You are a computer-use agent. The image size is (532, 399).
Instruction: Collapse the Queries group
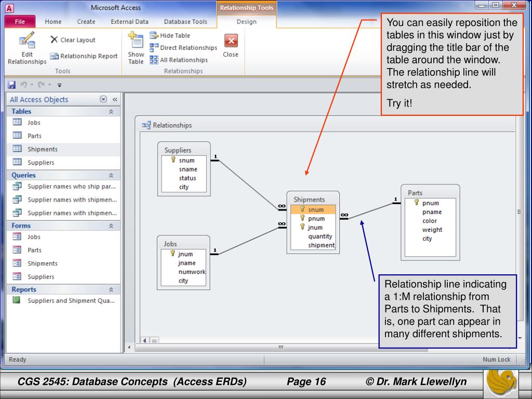[111, 176]
